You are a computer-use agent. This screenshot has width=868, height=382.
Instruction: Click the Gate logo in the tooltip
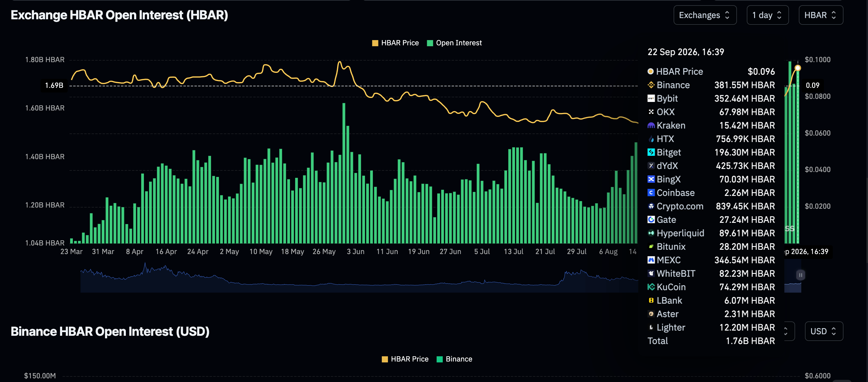tap(651, 220)
